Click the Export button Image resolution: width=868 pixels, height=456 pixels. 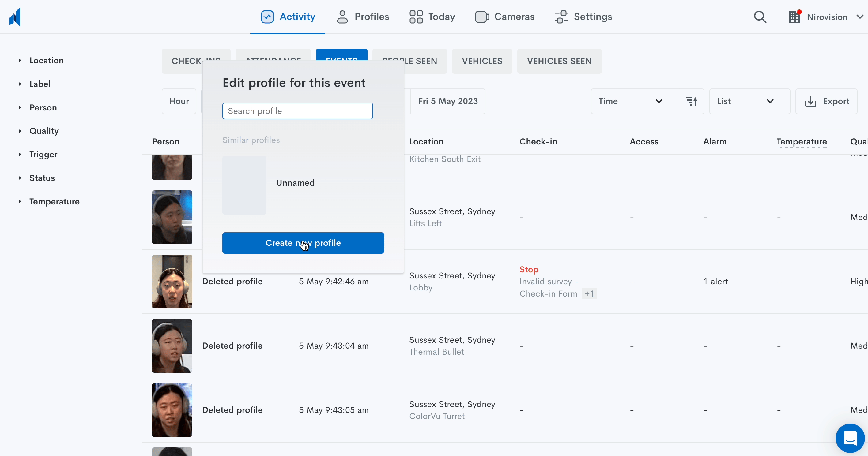[827, 101]
